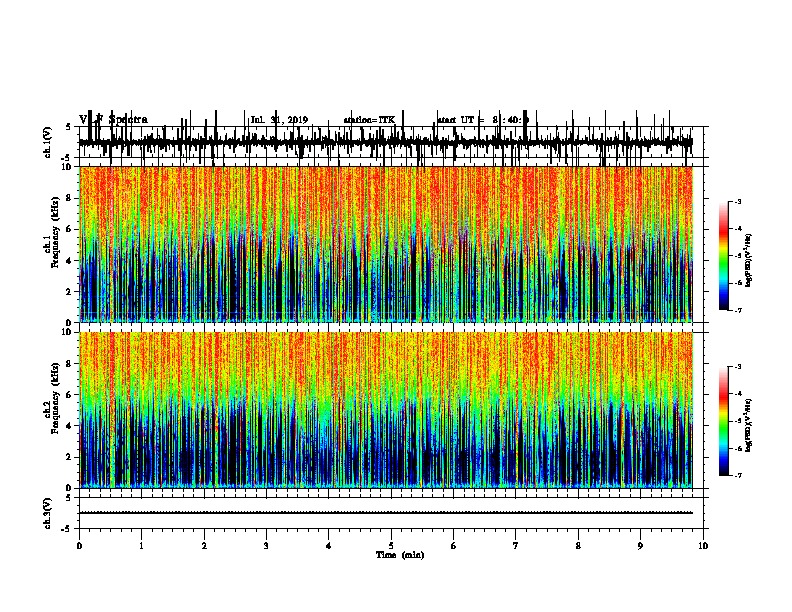Viewport: 792px width, 612px height.
Task: Click the "8" kHz tick of ch.1 spectrogram
Action: point(69,198)
